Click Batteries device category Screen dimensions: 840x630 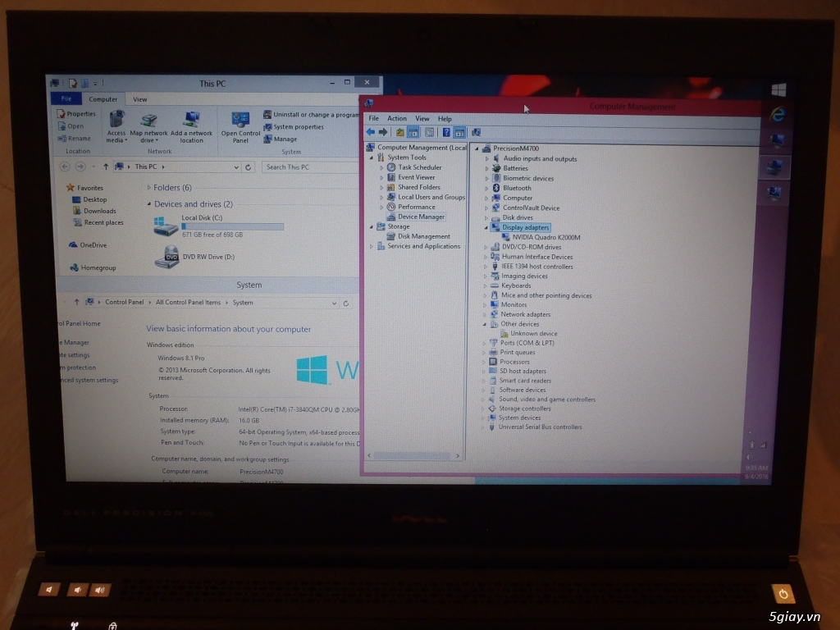[x=515, y=168]
